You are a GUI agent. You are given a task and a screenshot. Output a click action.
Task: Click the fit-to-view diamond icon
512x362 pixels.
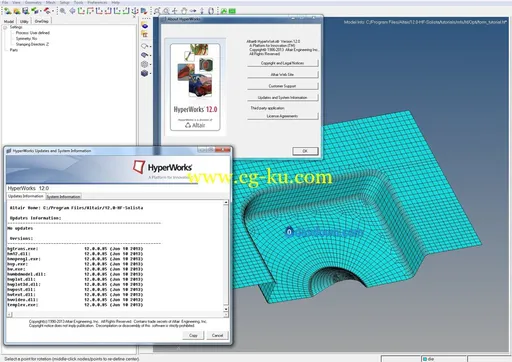coord(72,11)
